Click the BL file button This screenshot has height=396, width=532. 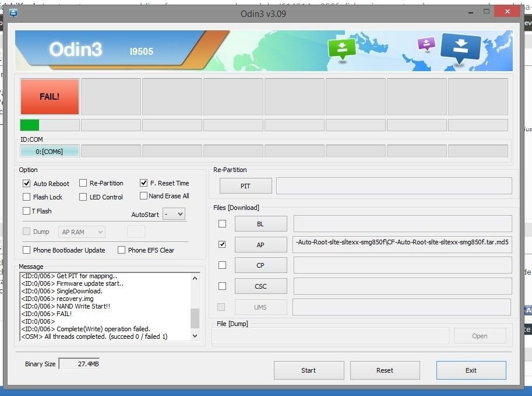tap(260, 224)
